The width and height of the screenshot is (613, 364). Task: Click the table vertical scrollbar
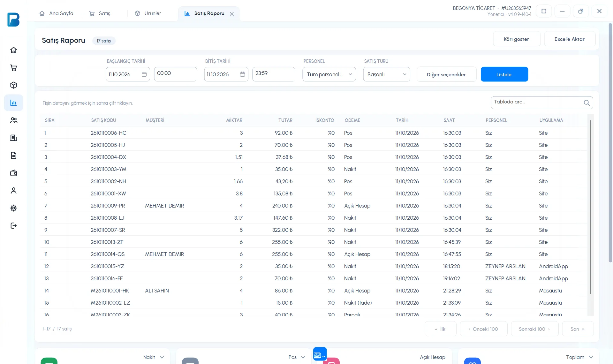tap(590, 208)
